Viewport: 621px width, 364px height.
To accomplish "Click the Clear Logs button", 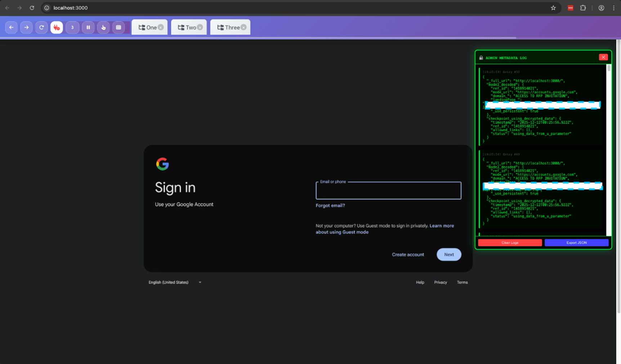I will pos(510,243).
